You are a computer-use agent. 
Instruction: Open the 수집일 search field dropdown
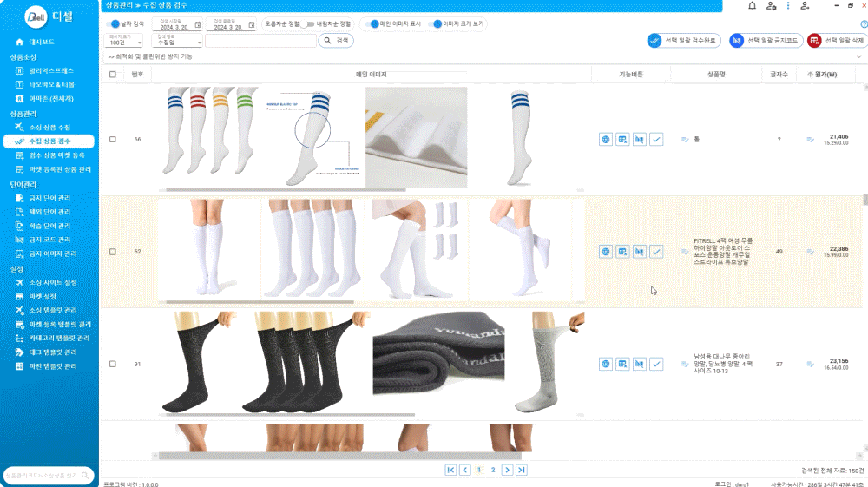[177, 41]
